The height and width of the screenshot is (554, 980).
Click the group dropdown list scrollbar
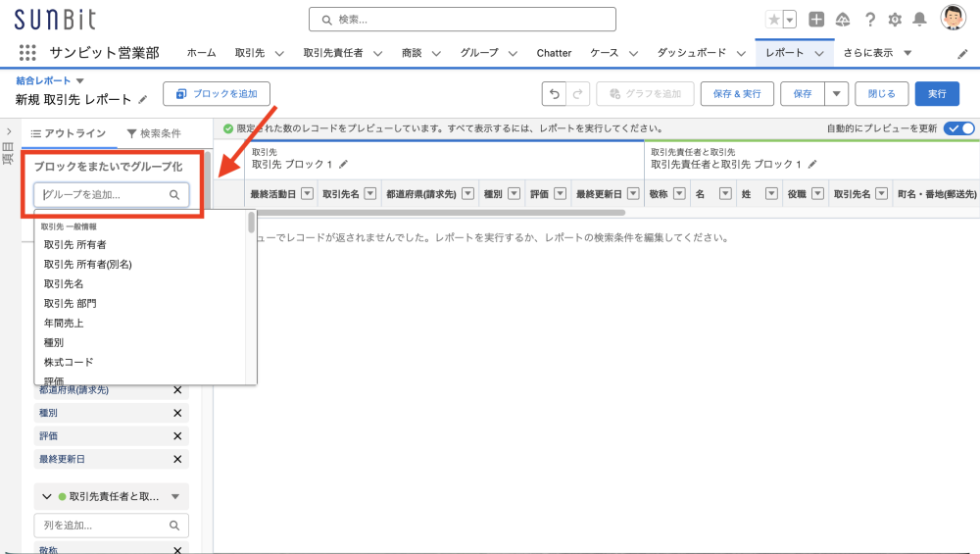[251, 224]
